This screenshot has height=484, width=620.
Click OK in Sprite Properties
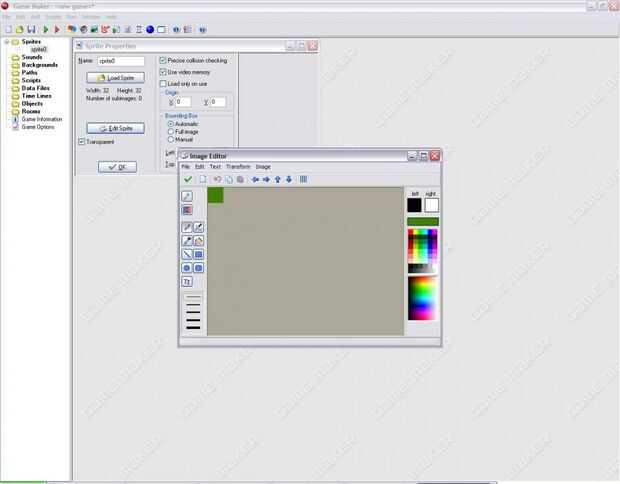(x=117, y=167)
